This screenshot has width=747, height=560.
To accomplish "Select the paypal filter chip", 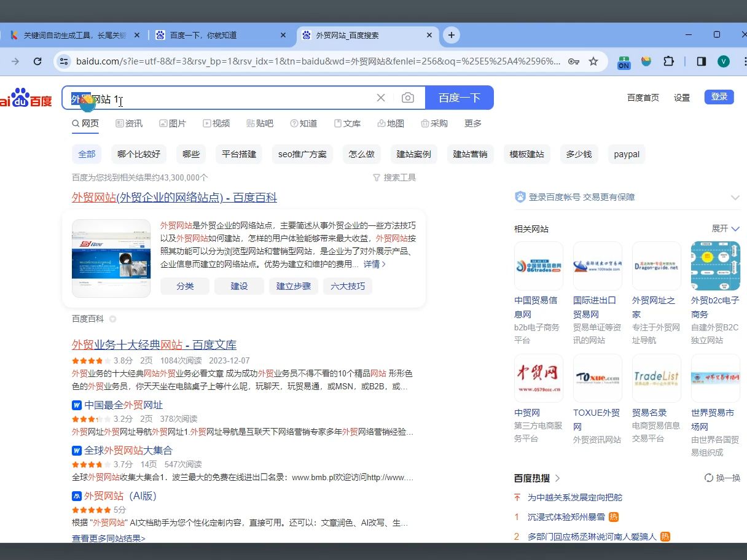I will click(627, 154).
